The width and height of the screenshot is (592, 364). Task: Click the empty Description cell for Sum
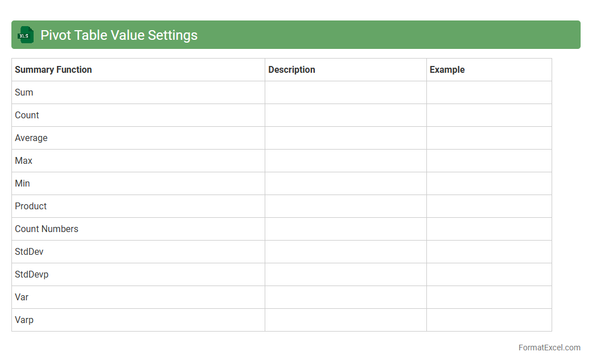[346, 92]
